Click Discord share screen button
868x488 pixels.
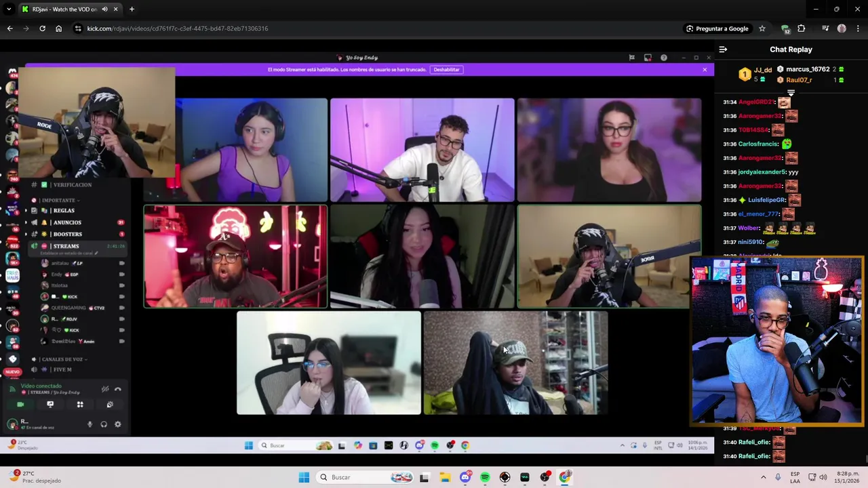click(50, 405)
